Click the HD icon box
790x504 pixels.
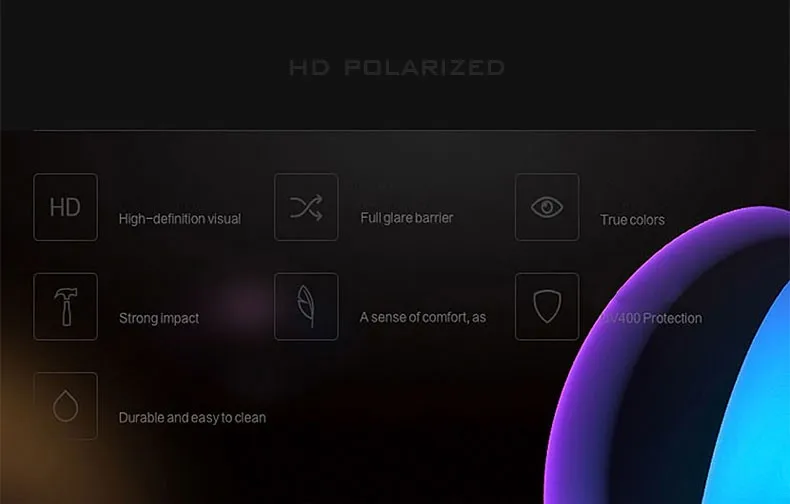[x=65, y=207]
